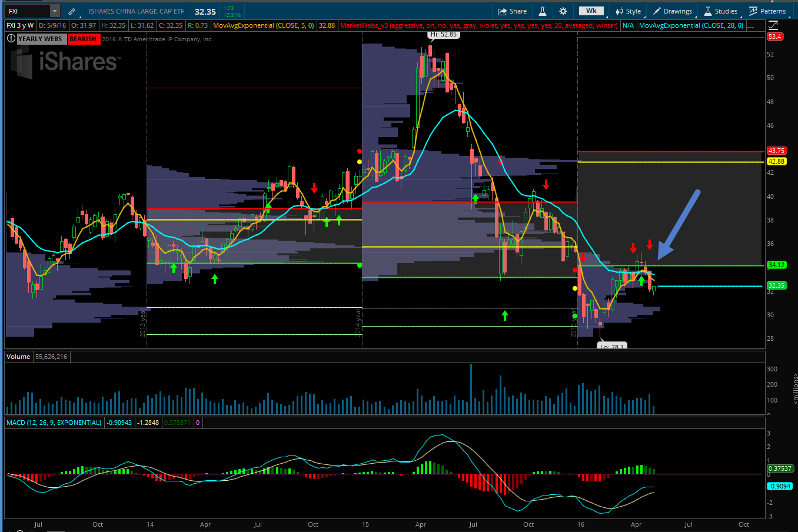
Task: Click the symbol link chain icon
Action: [72, 11]
